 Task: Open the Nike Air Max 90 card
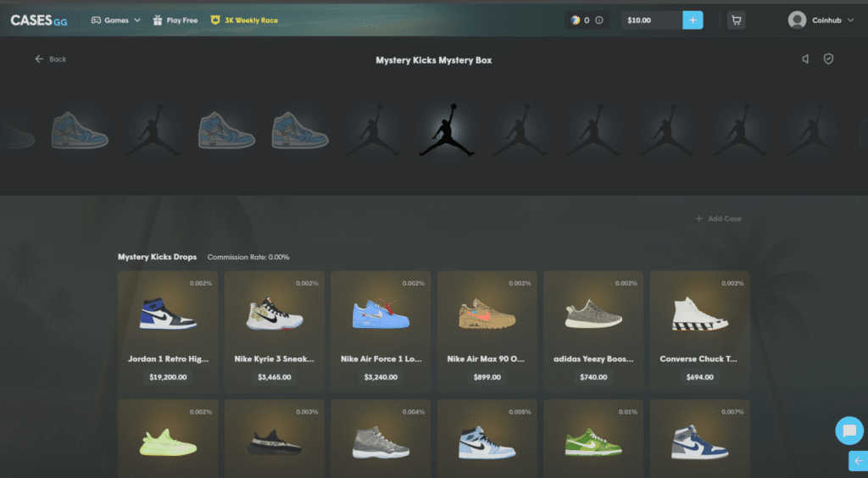487,332
